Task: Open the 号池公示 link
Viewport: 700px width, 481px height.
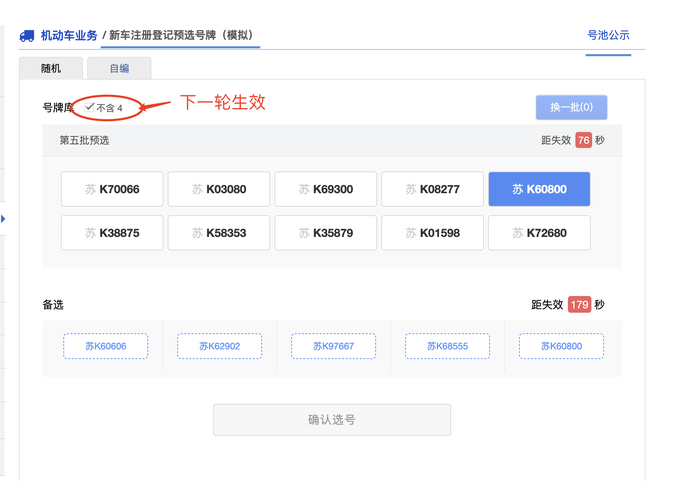Action: pos(608,35)
